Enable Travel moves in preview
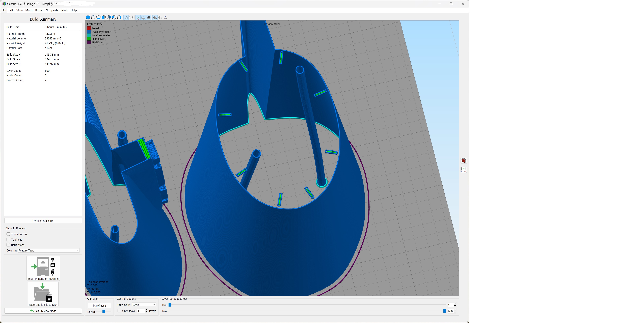This screenshot has width=644, height=323. (8, 234)
